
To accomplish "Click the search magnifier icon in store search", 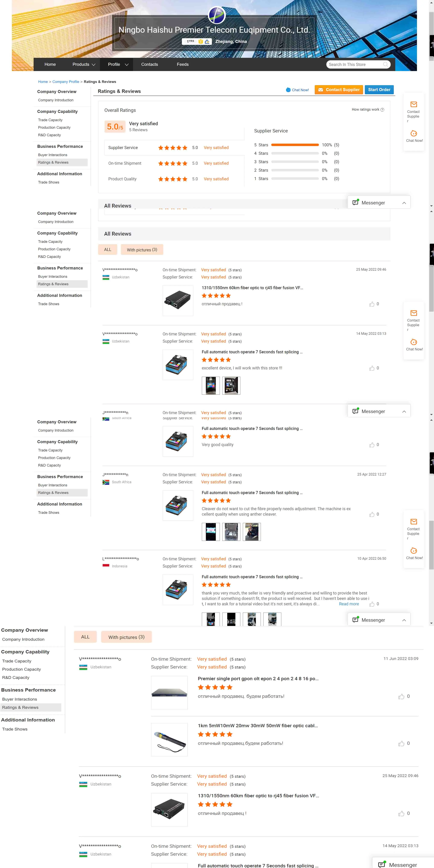I will point(385,64).
